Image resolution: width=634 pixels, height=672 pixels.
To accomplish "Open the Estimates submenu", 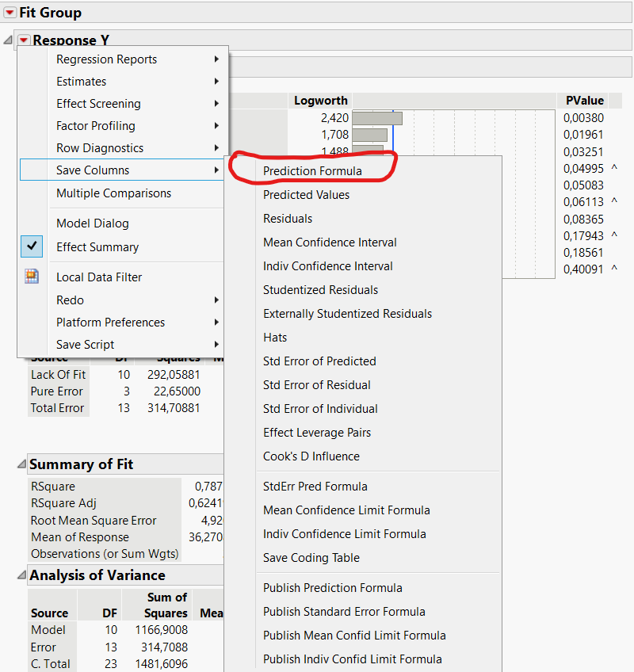I will (82, 81).
